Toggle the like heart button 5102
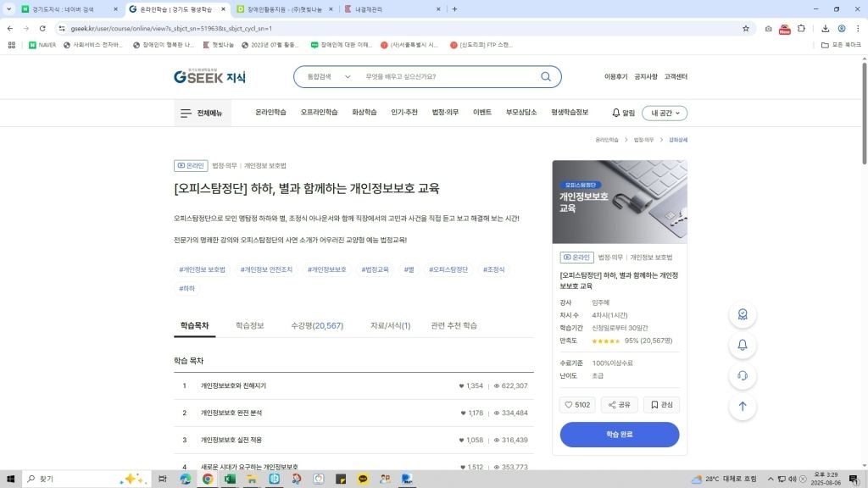This screenshot has height=488, width=868. (x=576, y=405)
